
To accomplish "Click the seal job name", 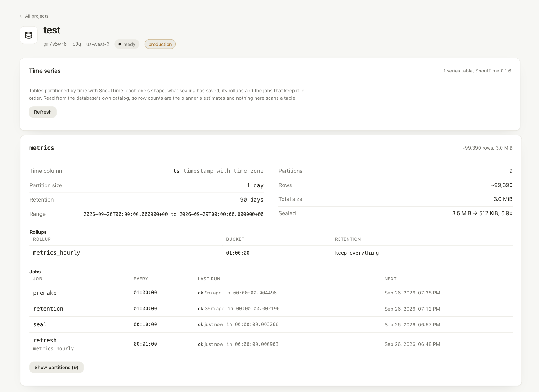I will [40, 324].
